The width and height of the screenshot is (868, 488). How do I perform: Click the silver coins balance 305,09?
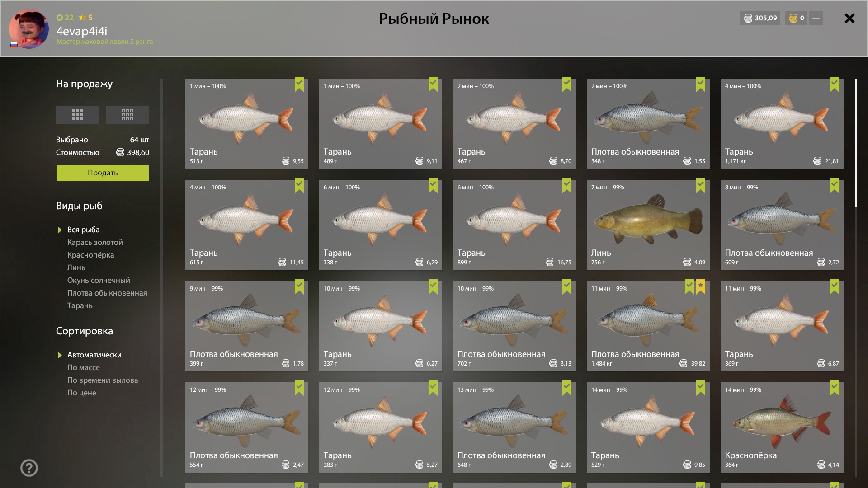pyautogui.click(x=760, y=18)
